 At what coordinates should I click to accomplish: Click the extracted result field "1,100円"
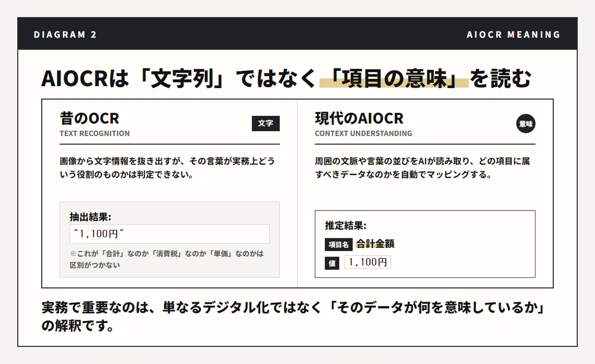(x=170, y=234)
